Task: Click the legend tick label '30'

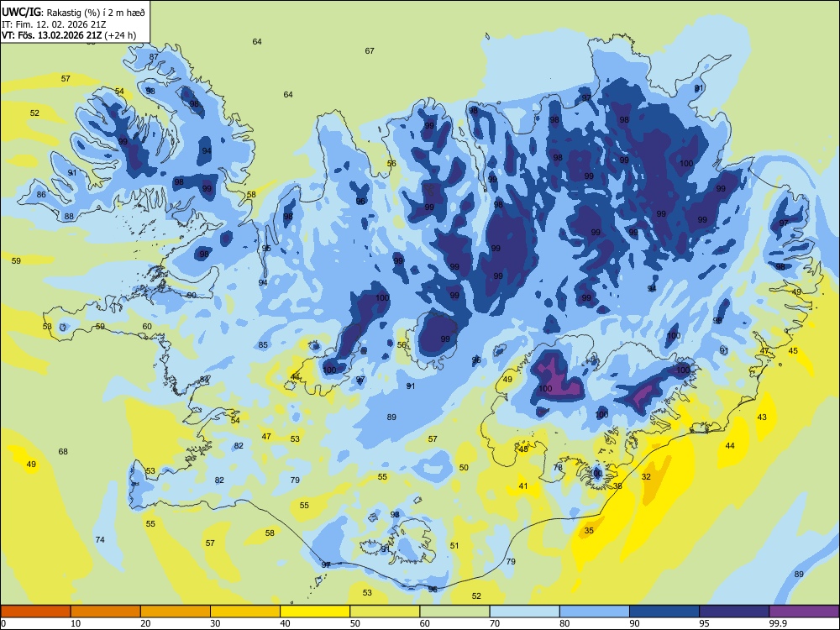Action: 215,623
